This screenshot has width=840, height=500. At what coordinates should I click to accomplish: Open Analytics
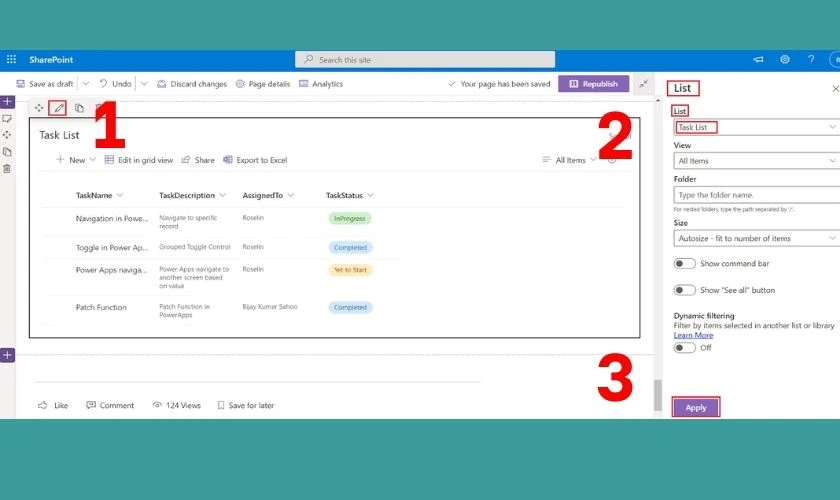pos(321,84)
